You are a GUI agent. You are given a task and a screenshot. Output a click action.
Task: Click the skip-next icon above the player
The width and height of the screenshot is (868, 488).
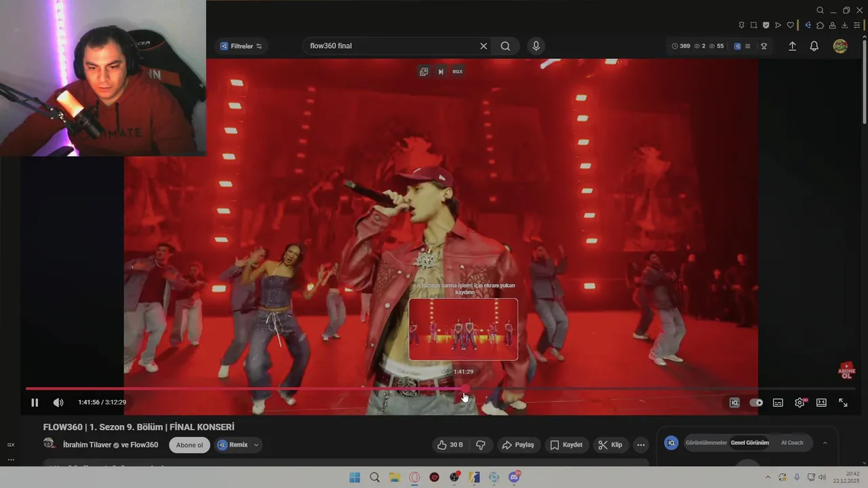tap(441, 72)
